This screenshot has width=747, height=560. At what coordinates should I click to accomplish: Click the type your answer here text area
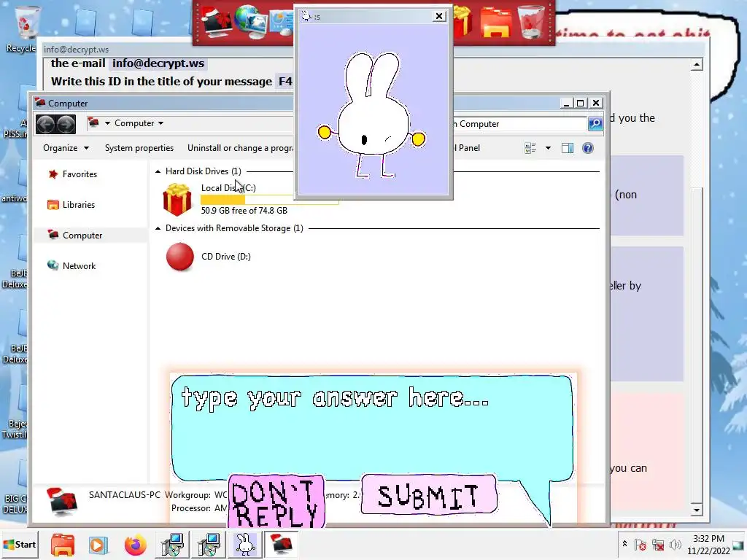click(x=371, y=426)
